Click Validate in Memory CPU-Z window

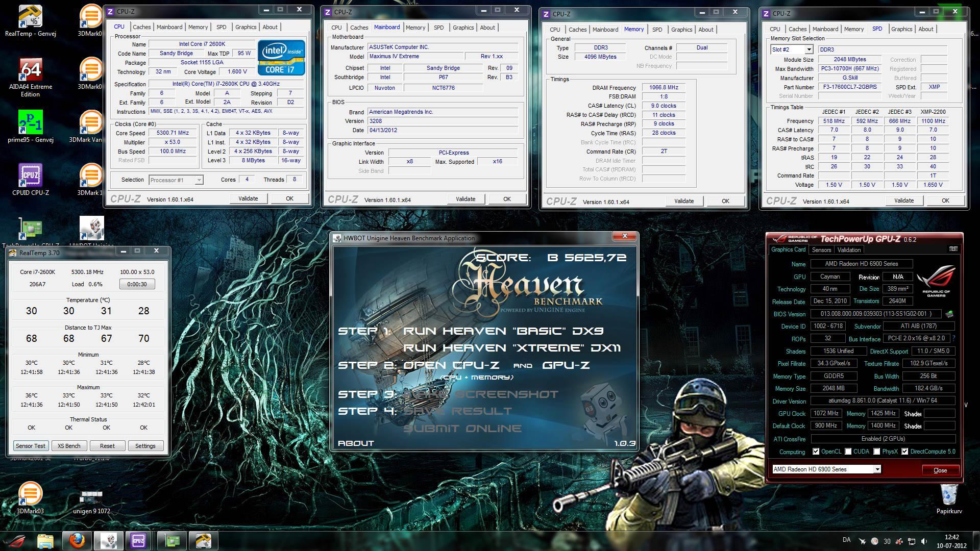684,201
